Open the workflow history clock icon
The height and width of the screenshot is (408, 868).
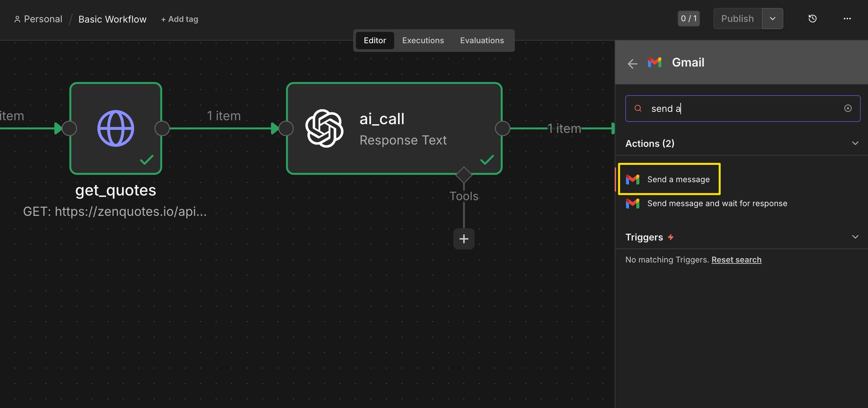812,19
